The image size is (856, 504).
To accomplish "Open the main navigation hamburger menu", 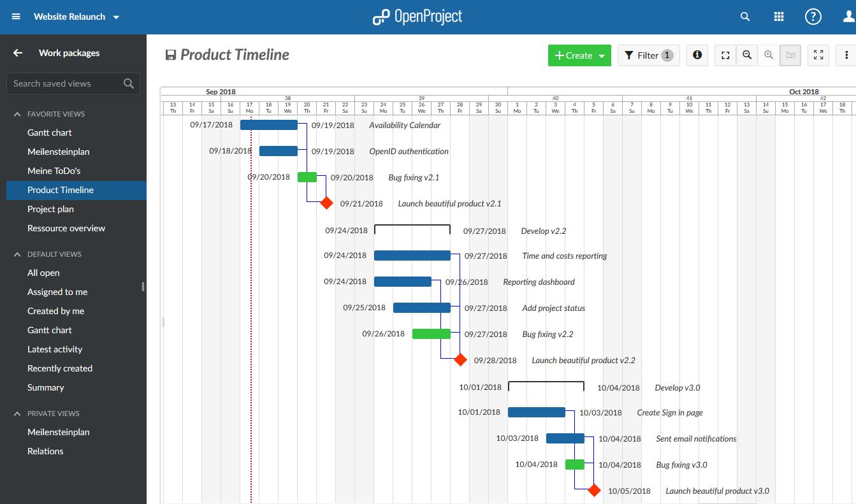I will (x=15, y=17).
